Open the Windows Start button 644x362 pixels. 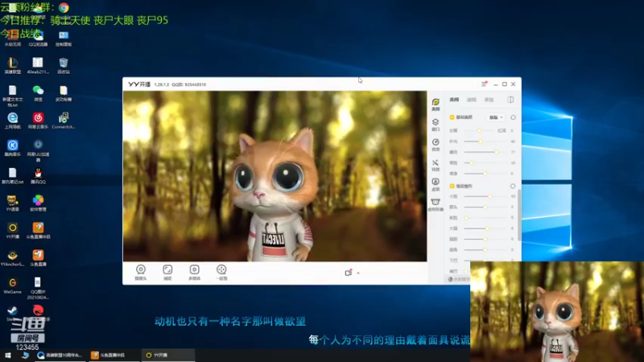pyautogui.click(x=8, y=356)
